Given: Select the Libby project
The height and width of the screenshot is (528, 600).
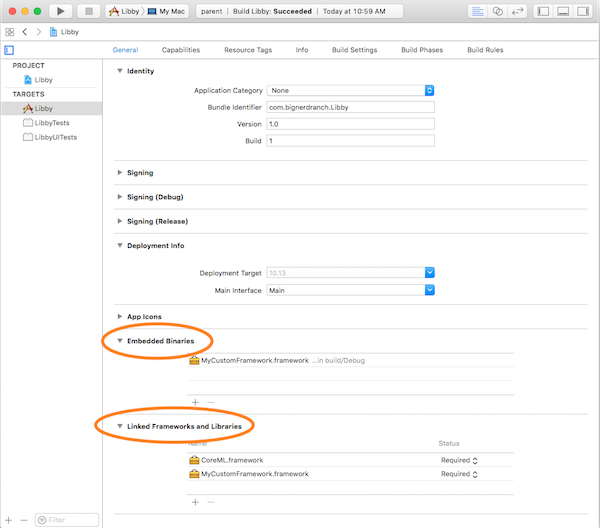Looking at the screenshot, I should point(39,80).
